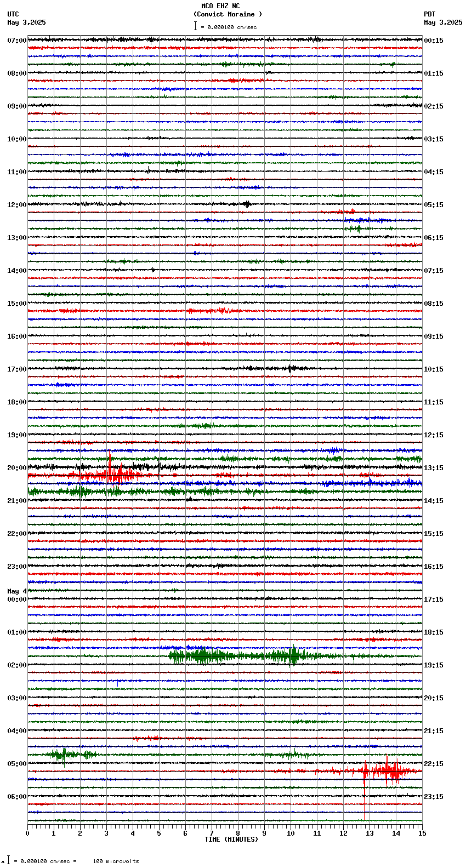Click the '02:00' UTC time label
Image resolution: width=466 pixels, height=868 pixels.
tap(17, 665)
